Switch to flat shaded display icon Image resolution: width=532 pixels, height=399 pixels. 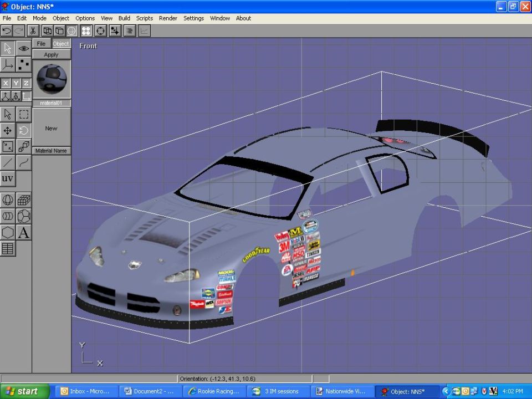coord(59,31)
